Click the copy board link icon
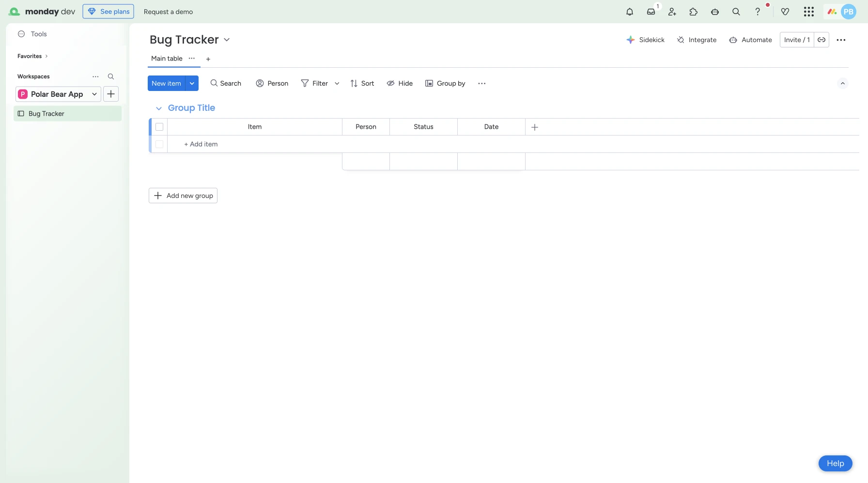 coord(821,40)
